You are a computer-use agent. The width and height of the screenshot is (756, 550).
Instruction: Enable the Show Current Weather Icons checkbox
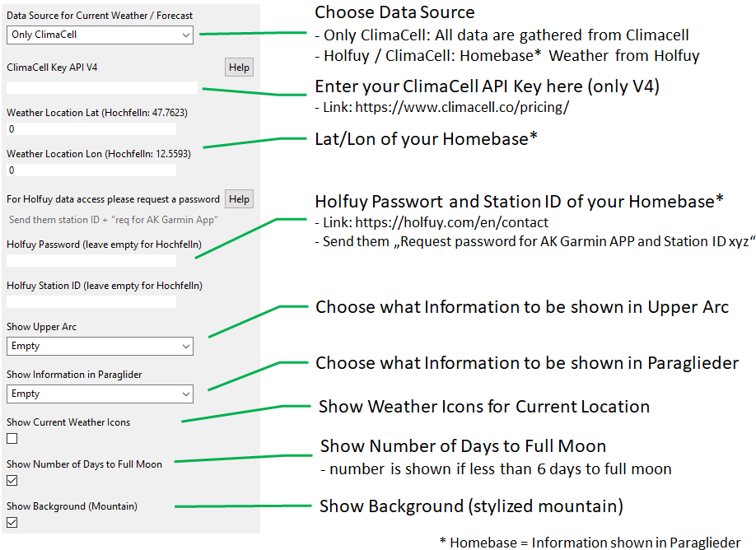12,438
